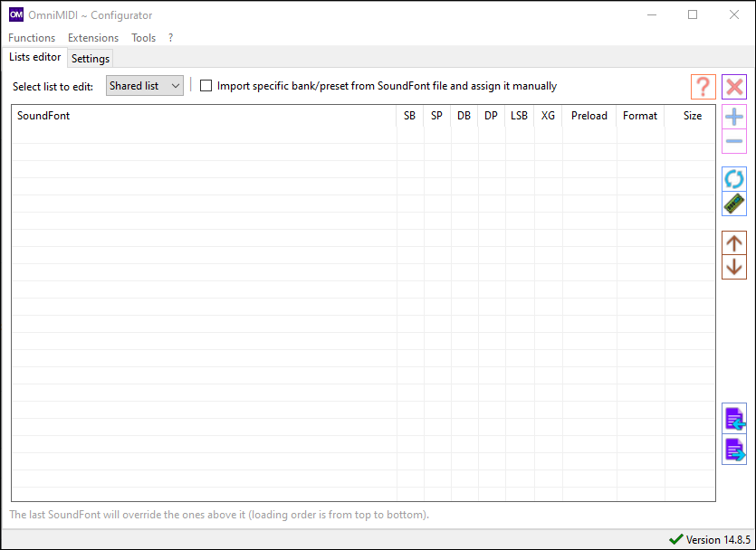Move SoundFont down with the down arrow
This screenshot has height=550, width=756.
734,267
